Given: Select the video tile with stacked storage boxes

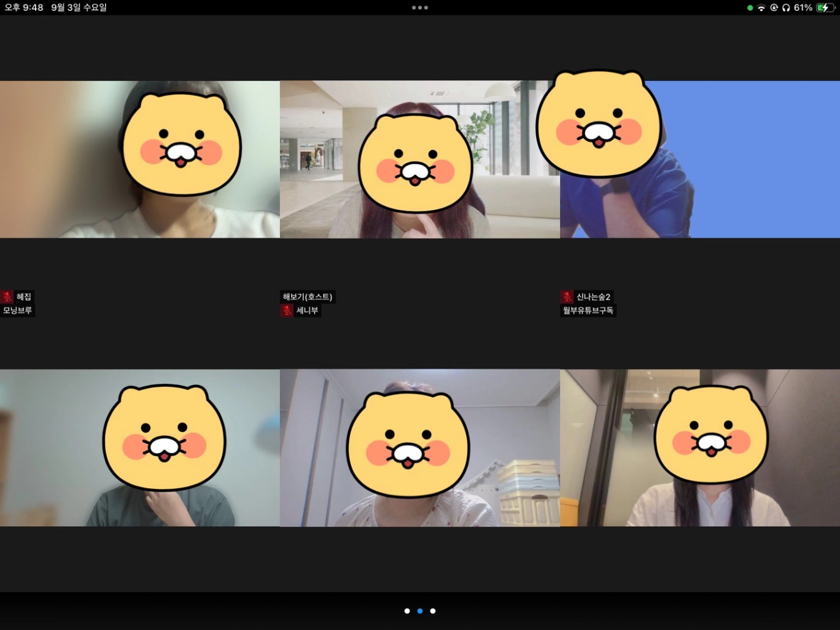Looking at the screenshot, I should (420, 448).
